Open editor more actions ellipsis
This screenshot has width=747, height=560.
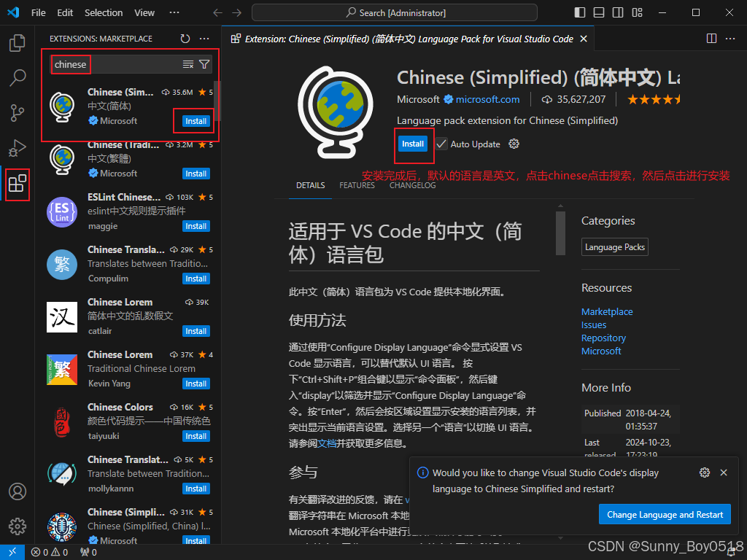coord(730,39)
